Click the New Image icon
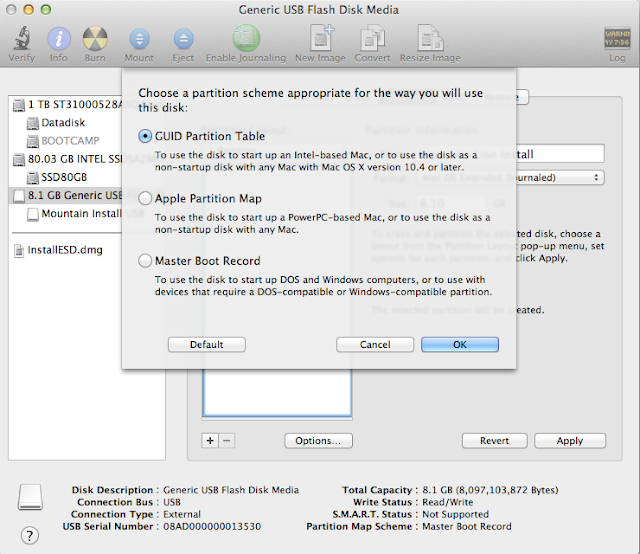640x554 pixels. 321,38
